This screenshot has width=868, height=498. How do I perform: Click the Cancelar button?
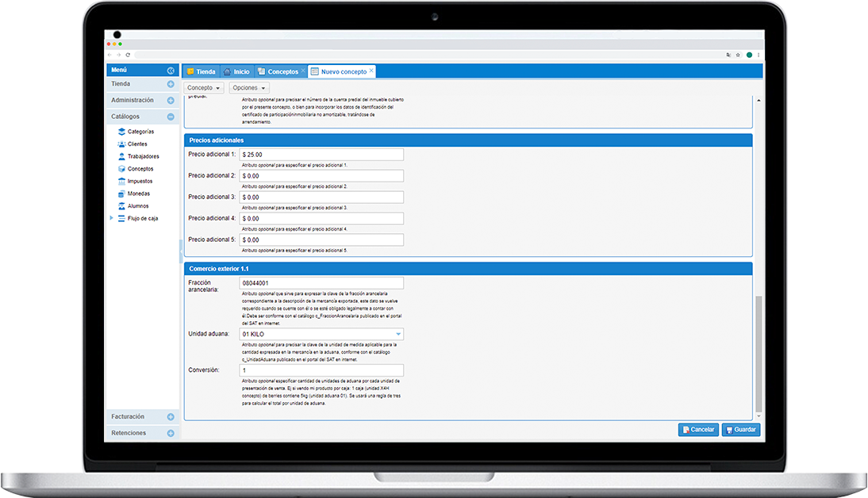tap(698, 430)
